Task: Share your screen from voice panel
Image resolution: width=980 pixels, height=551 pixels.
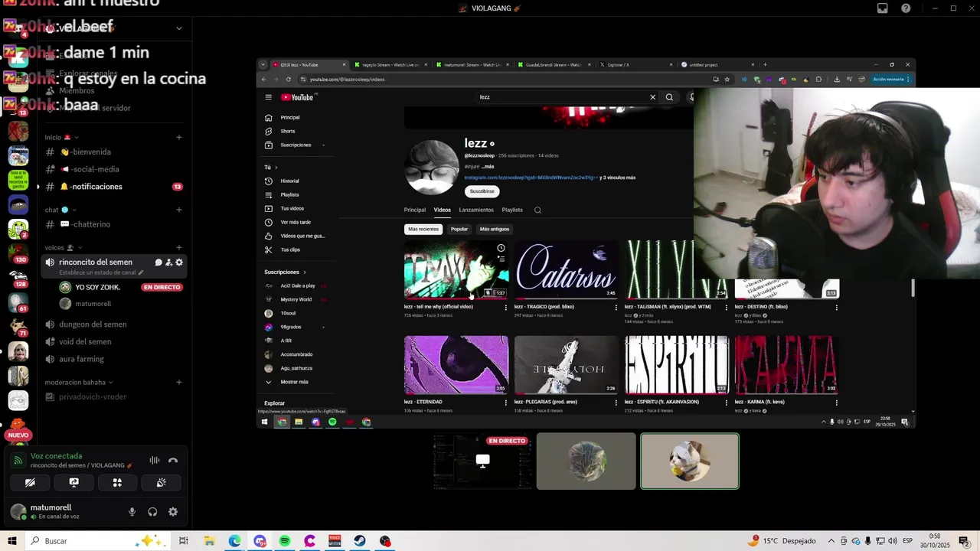Action: (73, 483)
